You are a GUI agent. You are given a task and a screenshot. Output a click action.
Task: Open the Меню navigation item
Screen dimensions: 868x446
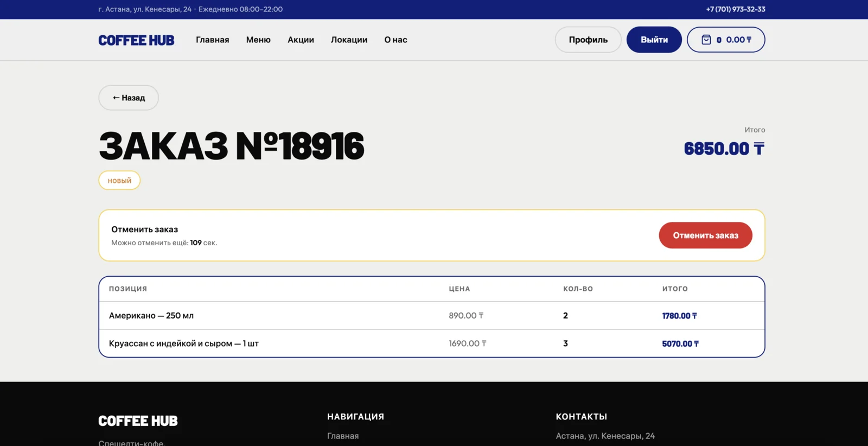pyautogui.click(x=258, y=40)
